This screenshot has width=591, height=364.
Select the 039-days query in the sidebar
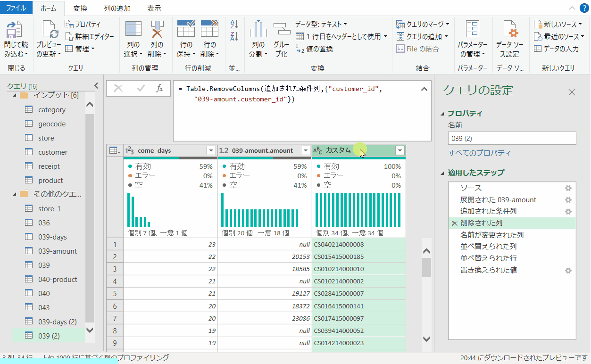[x=53, y=237]
